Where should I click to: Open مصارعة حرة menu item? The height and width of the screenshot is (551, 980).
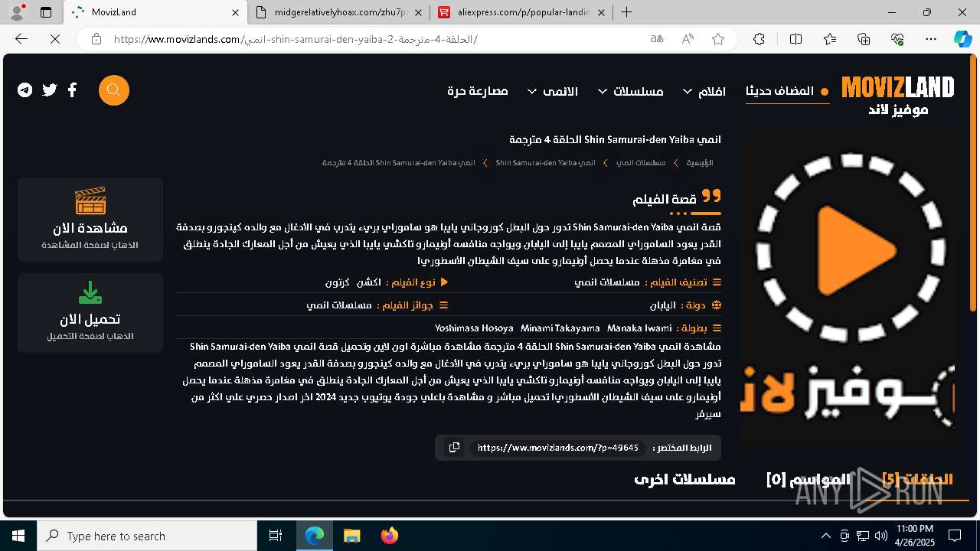(478, 91)
